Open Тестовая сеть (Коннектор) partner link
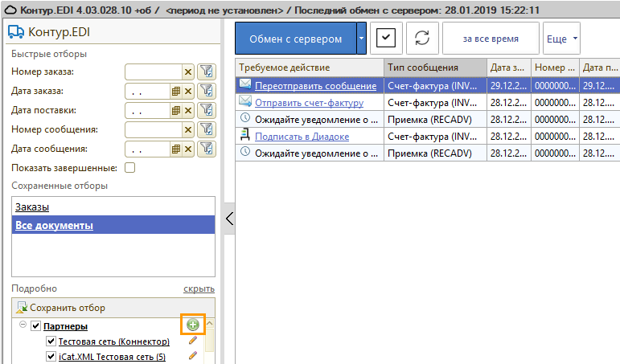This screenshot has width=620, height=364. [x=114, y=342]
